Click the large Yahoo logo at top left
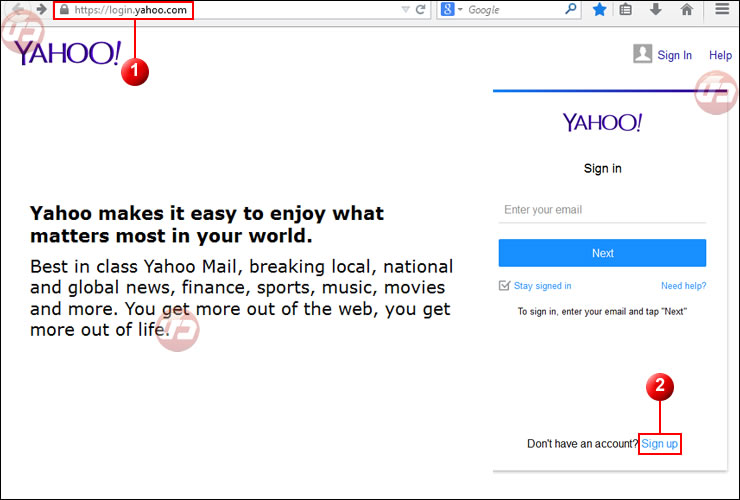The image size is (740, 500). pos(67,53)
